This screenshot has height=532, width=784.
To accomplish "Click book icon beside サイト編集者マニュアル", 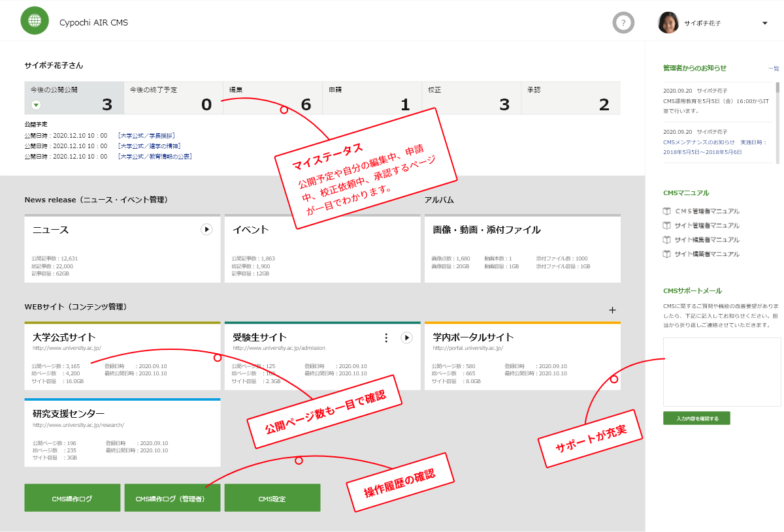I will 667,240.
